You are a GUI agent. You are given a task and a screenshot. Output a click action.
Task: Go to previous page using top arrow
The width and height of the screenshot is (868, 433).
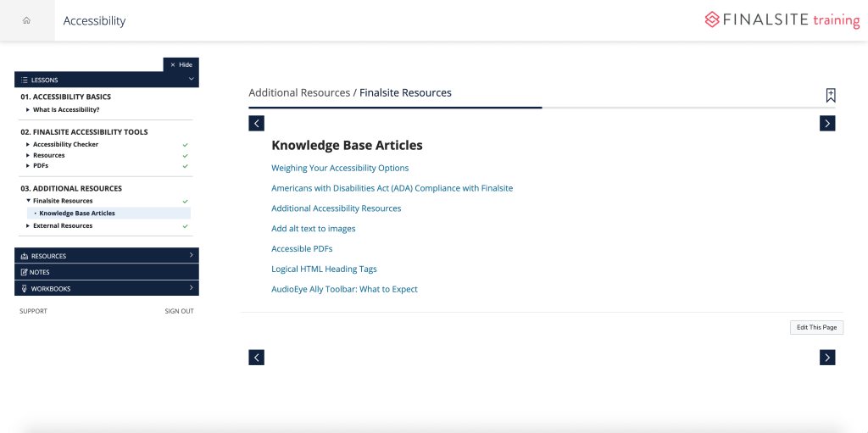(x=256, y=124)
